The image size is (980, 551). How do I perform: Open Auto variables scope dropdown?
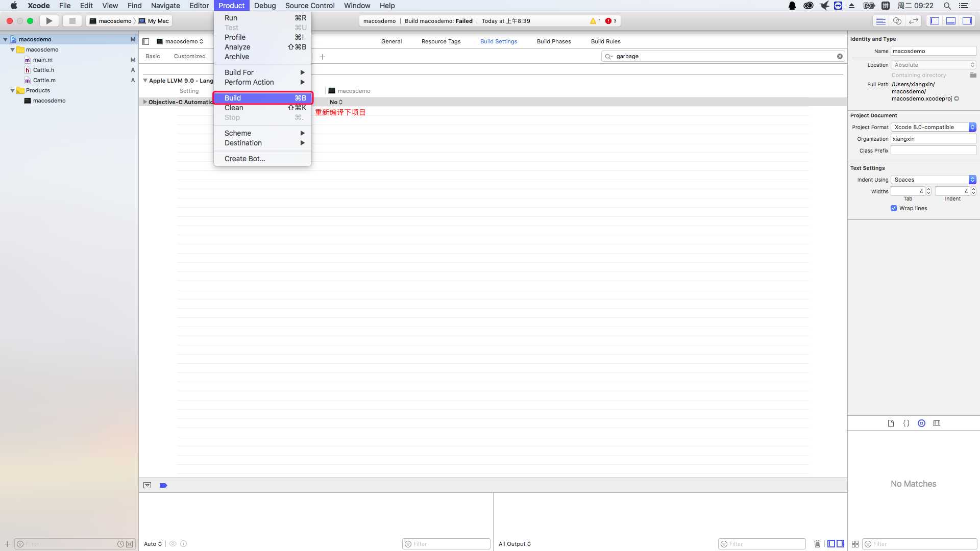(x=153, y=544)
